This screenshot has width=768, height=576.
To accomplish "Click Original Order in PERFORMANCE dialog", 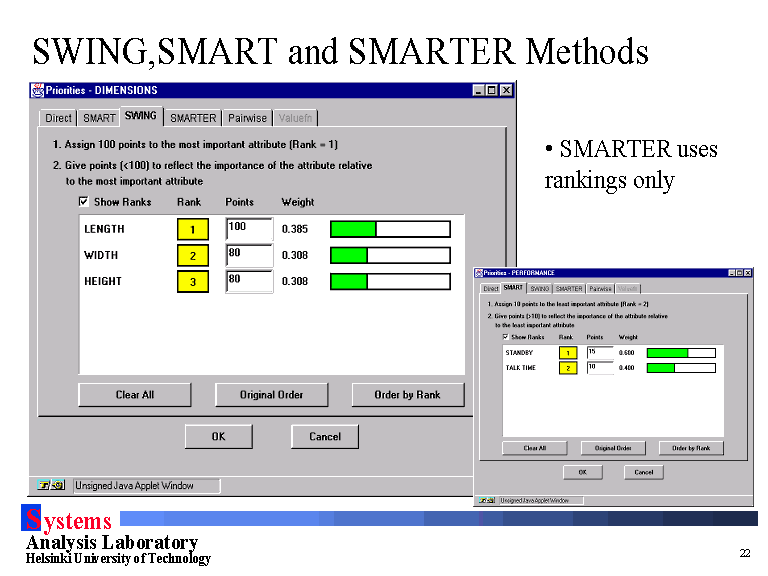I will 613,448.
